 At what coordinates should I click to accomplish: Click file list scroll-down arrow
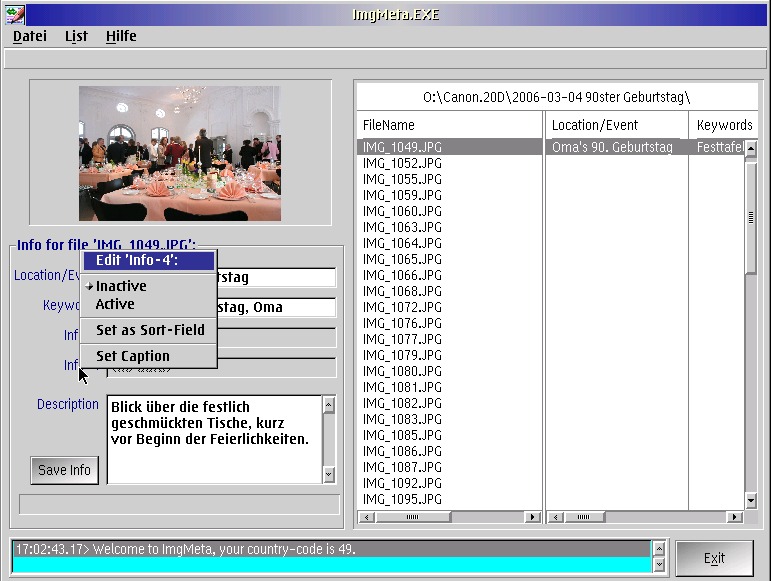[751, 501]
